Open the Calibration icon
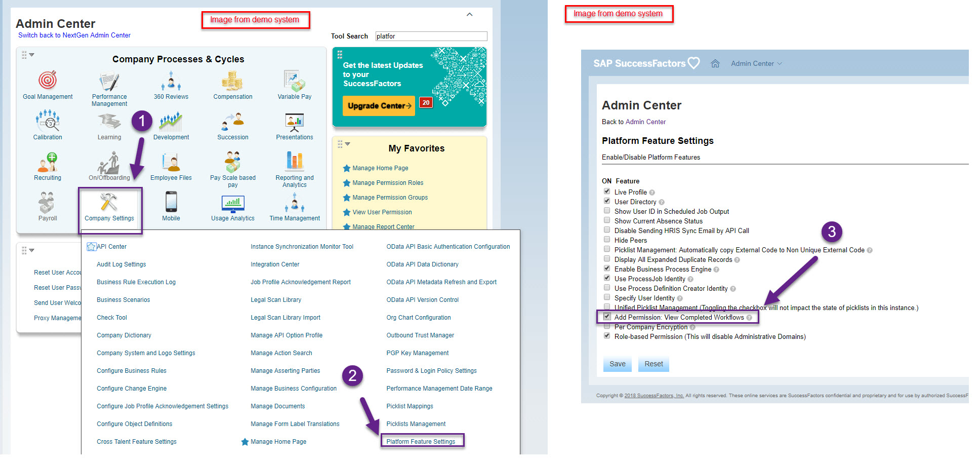The width and height of the screenshot is (980, 461). 48,122
